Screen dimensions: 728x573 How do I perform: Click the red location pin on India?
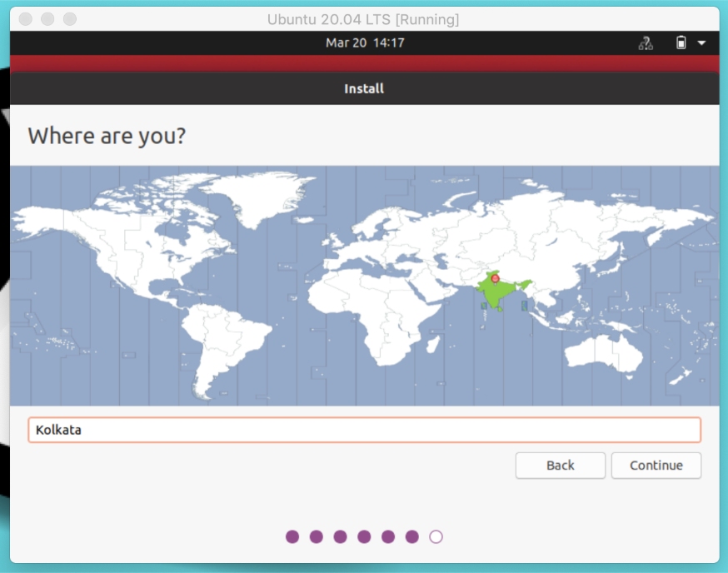495,279
